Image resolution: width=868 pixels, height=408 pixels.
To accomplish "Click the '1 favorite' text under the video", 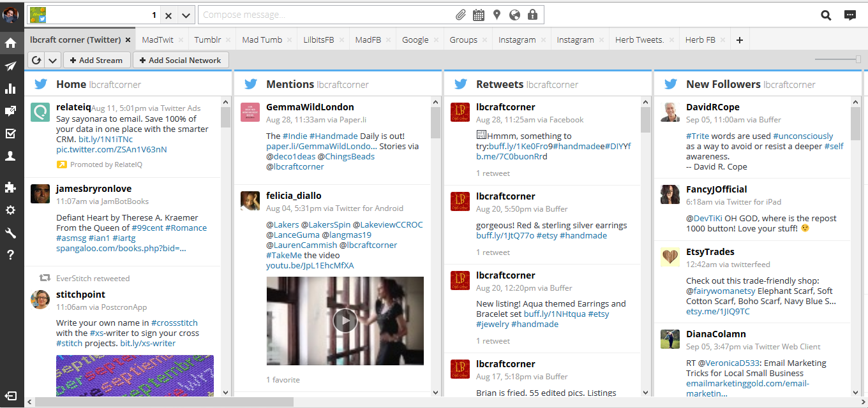I will [x=283, y=379].
